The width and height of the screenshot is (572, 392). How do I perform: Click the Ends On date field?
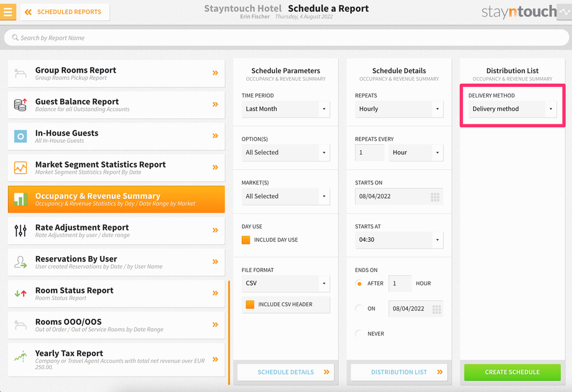[x=416, y=309]
